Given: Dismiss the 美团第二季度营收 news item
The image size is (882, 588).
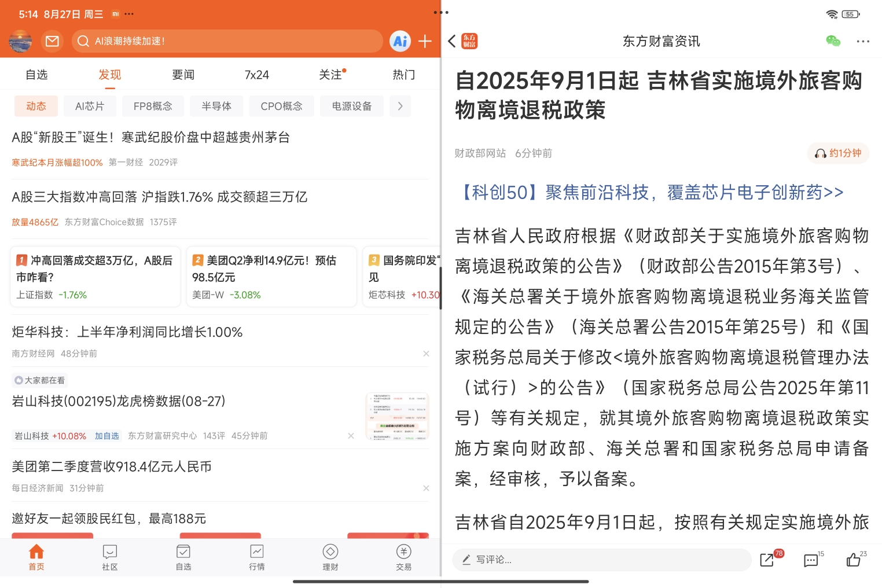Looking at the screenshot, I should 426,488.
